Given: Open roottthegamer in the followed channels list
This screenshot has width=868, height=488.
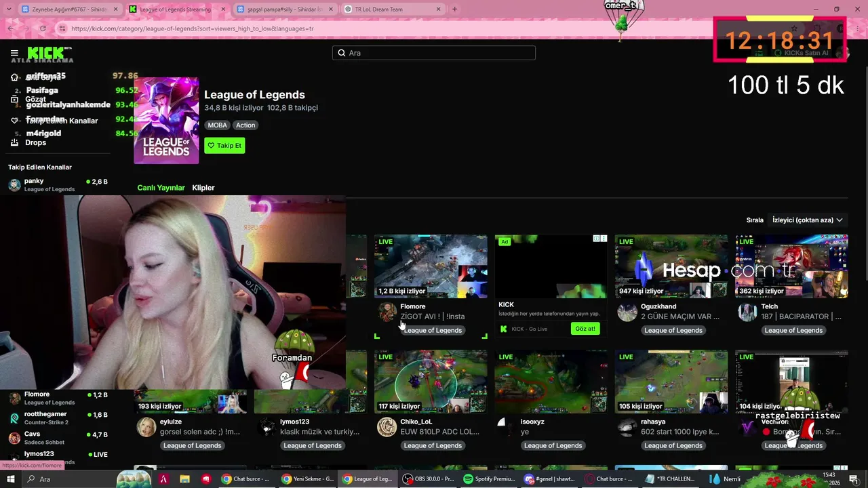Looking at the screenshot, I should coord(58,418).
